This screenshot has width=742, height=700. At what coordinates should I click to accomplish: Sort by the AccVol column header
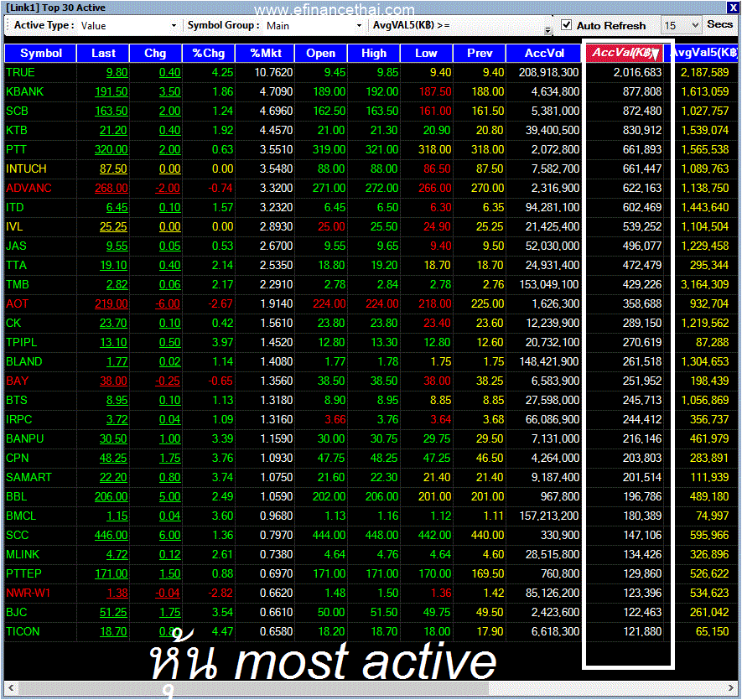coord(544,53)
